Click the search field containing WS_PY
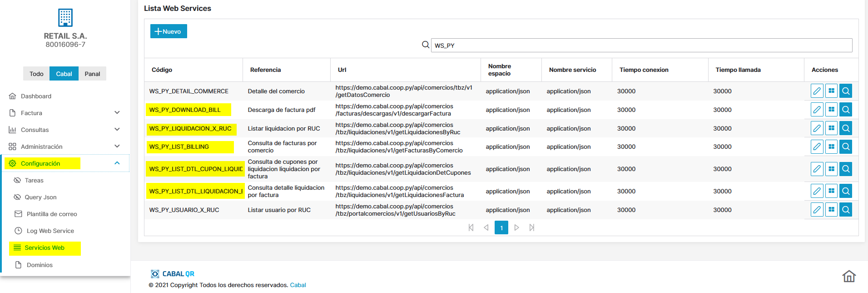Viewport: 868px width, 293px height. pyautogui.click(x=641, y=45)
